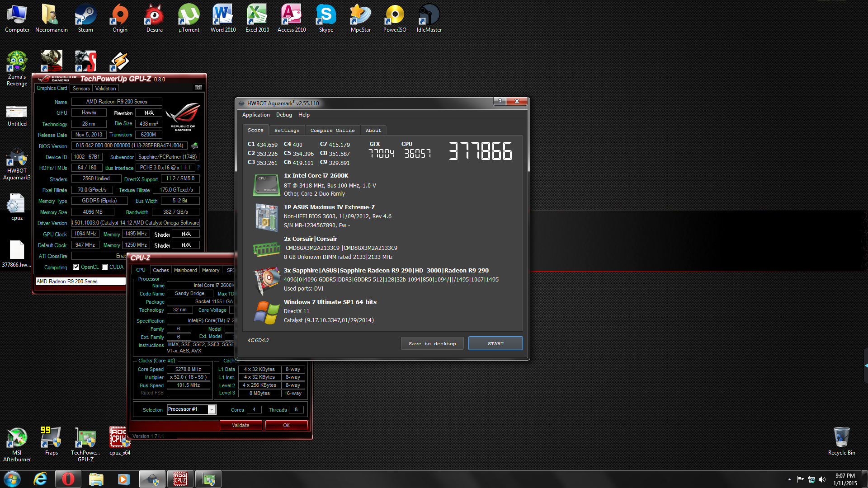
Task: Click GPU-Z Name field AMD Radeon R9
Action: click(x=117, y=102)
